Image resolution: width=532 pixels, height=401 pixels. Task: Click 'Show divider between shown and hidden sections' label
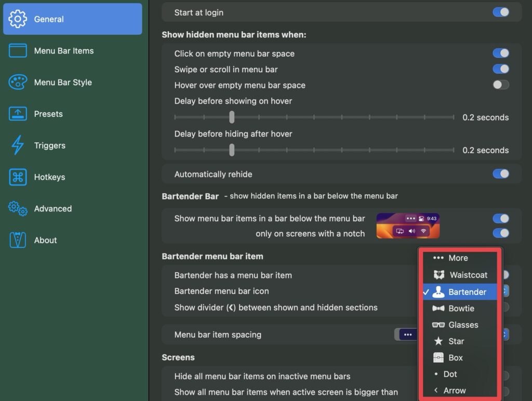click(x=276, y=308)
